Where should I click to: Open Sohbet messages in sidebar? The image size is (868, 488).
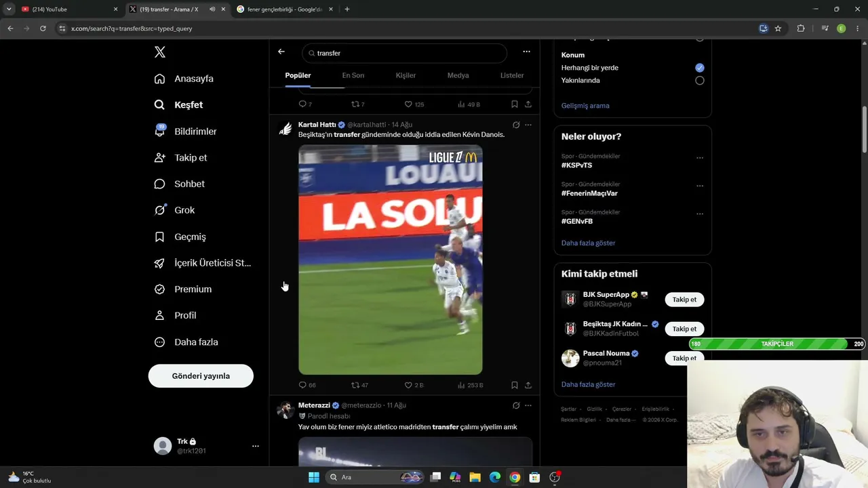click(179, 184)
